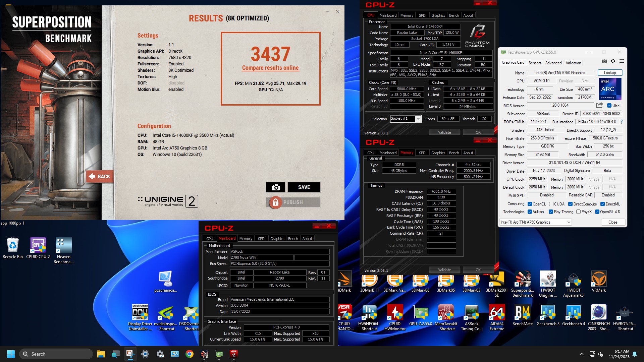Open Bench tab in CPU-Z Mainboard window
Image resolution: width=644 pixels, height=362 pixels.
[x=293, y=239]
